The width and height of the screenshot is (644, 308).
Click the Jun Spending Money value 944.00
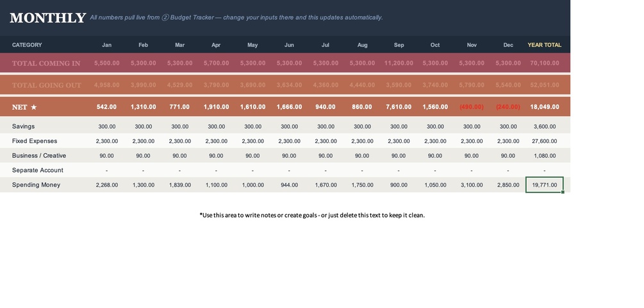click(x=289, y=185)
